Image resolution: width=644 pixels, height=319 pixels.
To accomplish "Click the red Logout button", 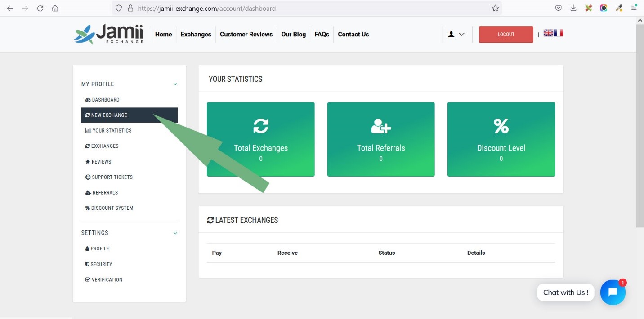I will 506,34.
